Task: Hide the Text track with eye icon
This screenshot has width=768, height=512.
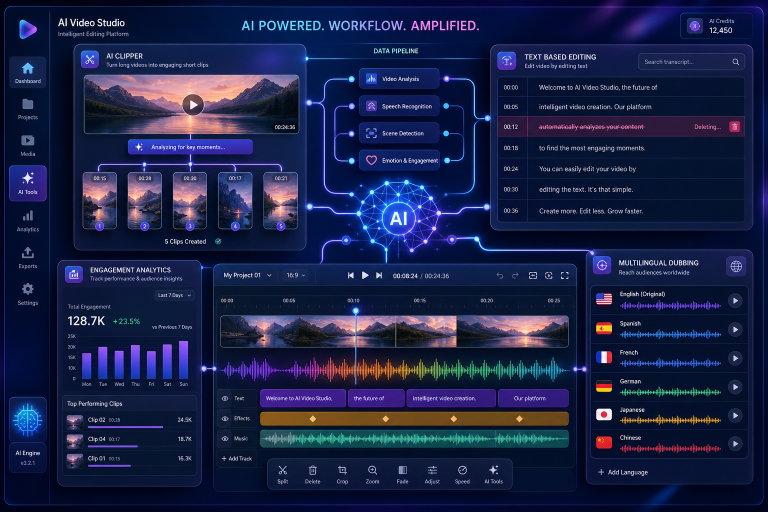Action: click(225, 398)
